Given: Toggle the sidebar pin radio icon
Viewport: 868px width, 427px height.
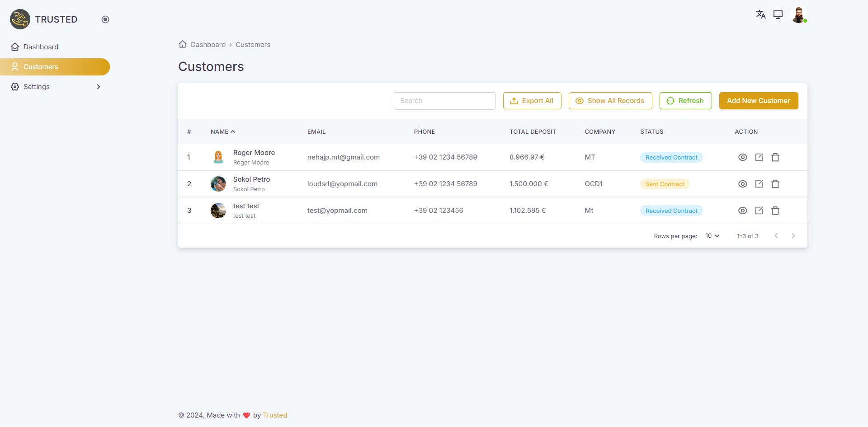Looking at the screenshot, I should pyautogui.click(x=105, y=19).
